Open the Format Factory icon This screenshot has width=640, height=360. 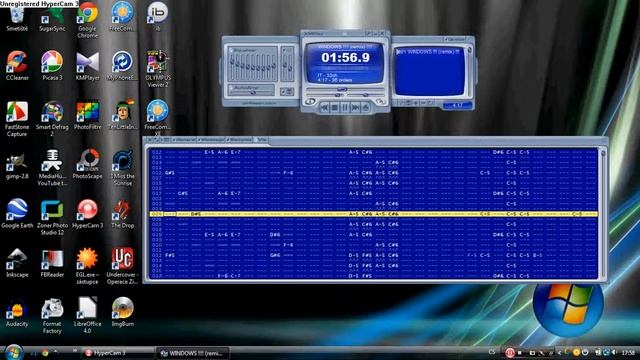[x=52, y=316]
